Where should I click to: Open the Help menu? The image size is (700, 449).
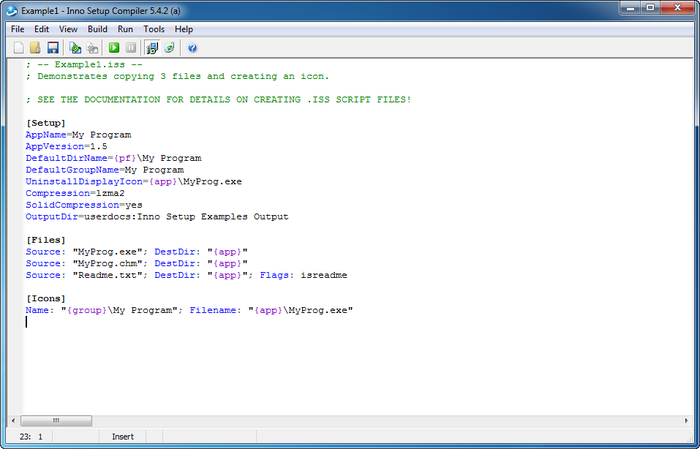point(184,29)
